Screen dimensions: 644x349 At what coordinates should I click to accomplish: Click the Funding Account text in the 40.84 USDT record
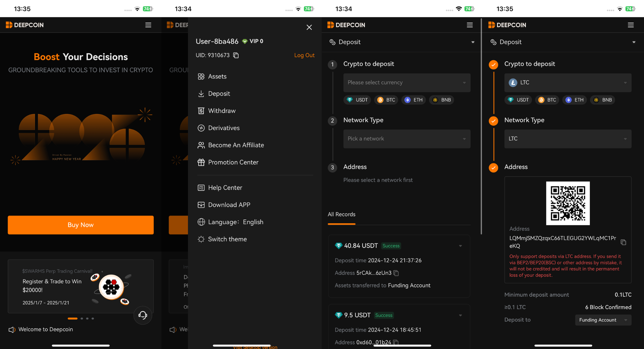coord(409,286)
